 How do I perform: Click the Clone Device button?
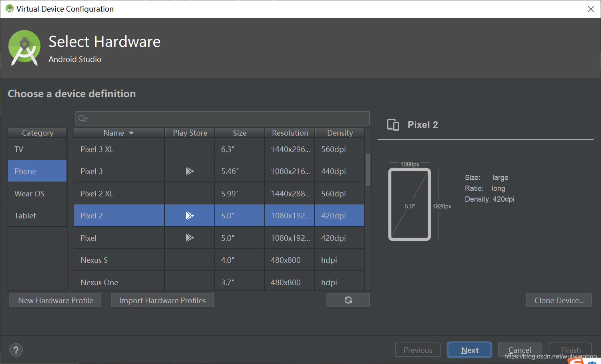[559, 300]
